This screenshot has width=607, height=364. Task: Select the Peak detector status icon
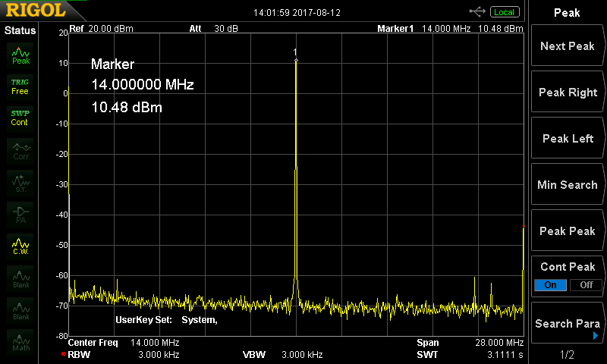[x=20, y=55]
